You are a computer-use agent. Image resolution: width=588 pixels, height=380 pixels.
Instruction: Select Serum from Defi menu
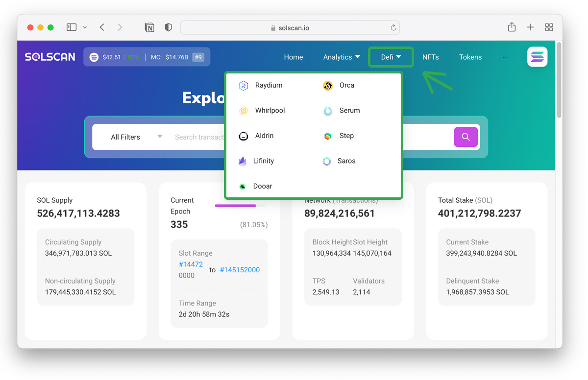coord(350,111)
